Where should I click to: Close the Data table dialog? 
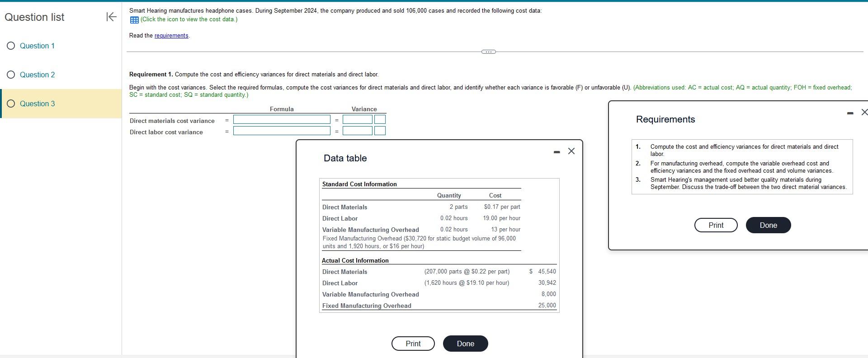(x=571, y=151)
